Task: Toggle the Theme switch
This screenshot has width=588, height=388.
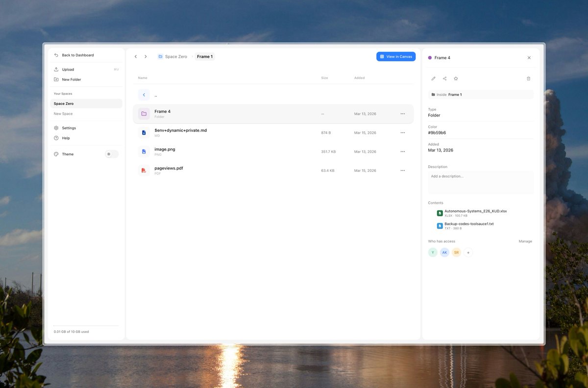Action: [x=112, y=154]
